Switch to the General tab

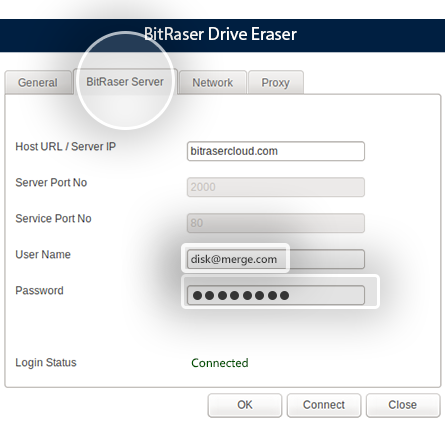(38, 82)
